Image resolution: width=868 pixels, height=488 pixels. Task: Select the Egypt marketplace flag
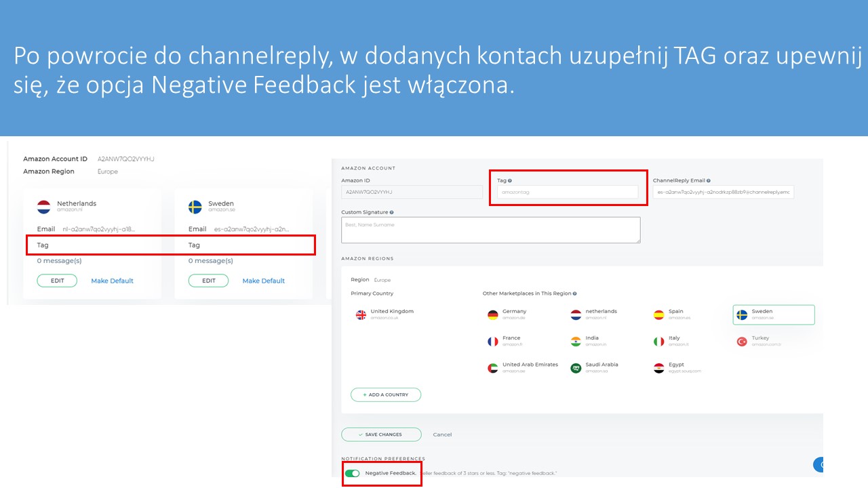pos(658,368)
